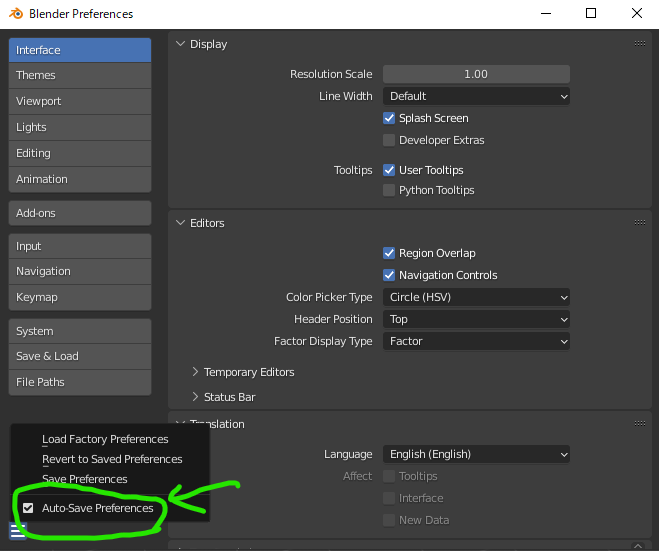Toggle Splash Screen checkbox
This screenshot has width=659, height=551.
point(389,118)
